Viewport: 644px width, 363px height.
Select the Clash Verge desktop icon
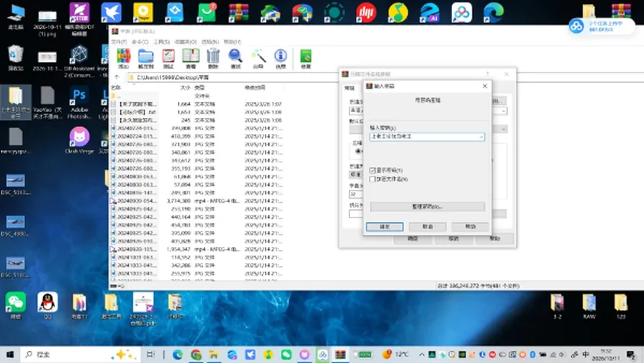[x=79, y=140]
